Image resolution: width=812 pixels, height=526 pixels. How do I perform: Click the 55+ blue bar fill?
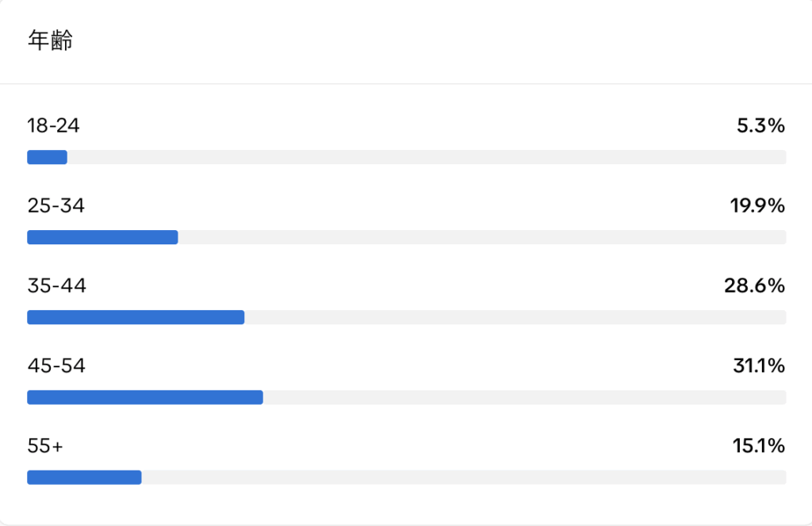click(x=84, y=478)
